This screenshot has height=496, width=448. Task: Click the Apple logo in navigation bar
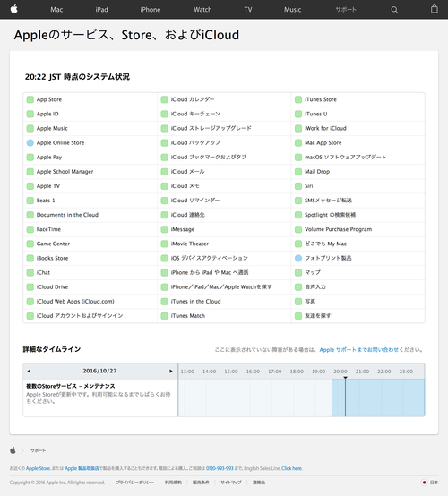14,9
